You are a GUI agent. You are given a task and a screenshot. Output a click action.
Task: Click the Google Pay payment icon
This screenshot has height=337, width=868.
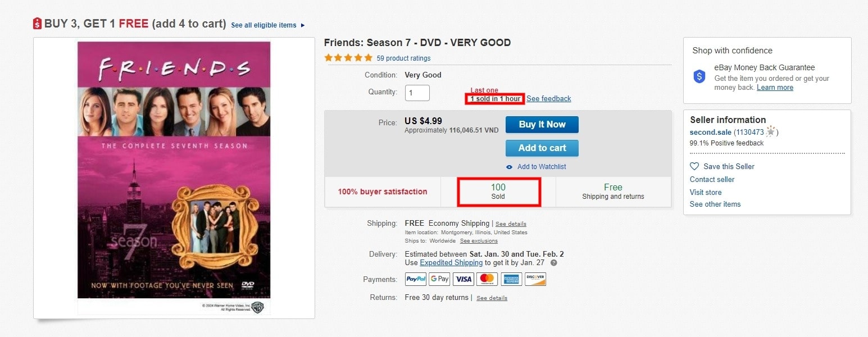pos(440,279)
